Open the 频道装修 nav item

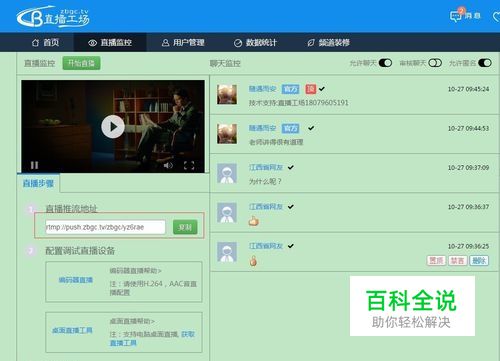(x=328, y=42)
